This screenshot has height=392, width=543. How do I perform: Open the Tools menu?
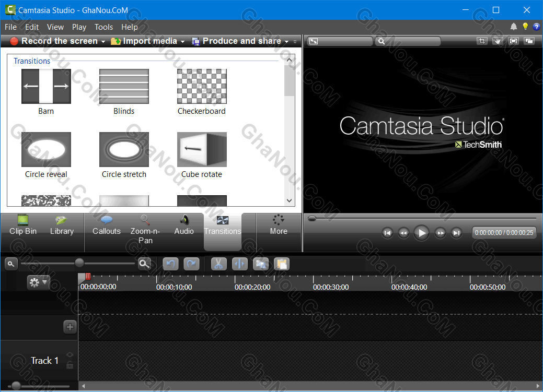[x=103, y=27]
